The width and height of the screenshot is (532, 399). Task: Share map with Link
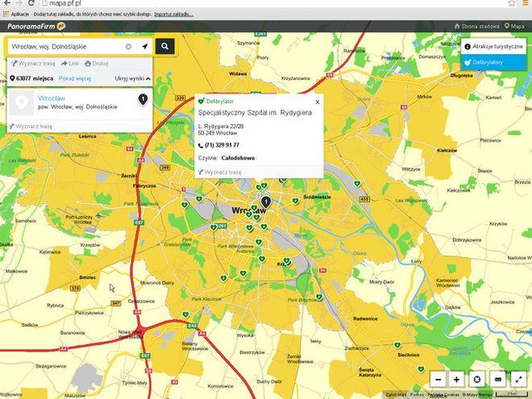[x=70, y=64]
